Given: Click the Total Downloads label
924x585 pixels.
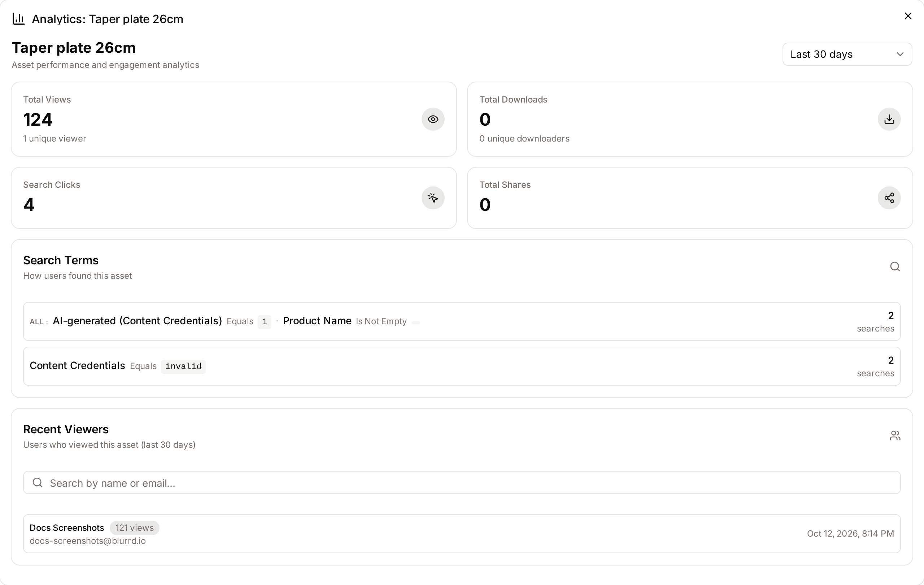Looking at the screenshot, I should [x=513, y=99].
